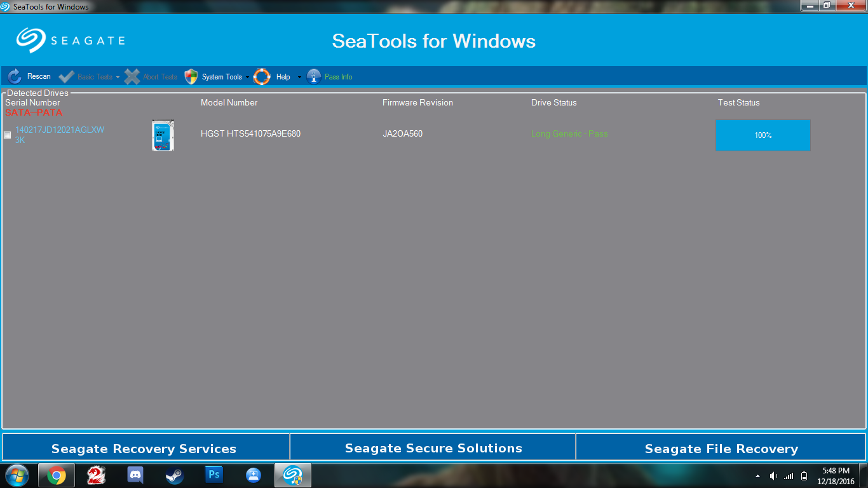Viewport: 868px width, 488px height.
Task: Click the Rescan label
Action: [39, 76]
